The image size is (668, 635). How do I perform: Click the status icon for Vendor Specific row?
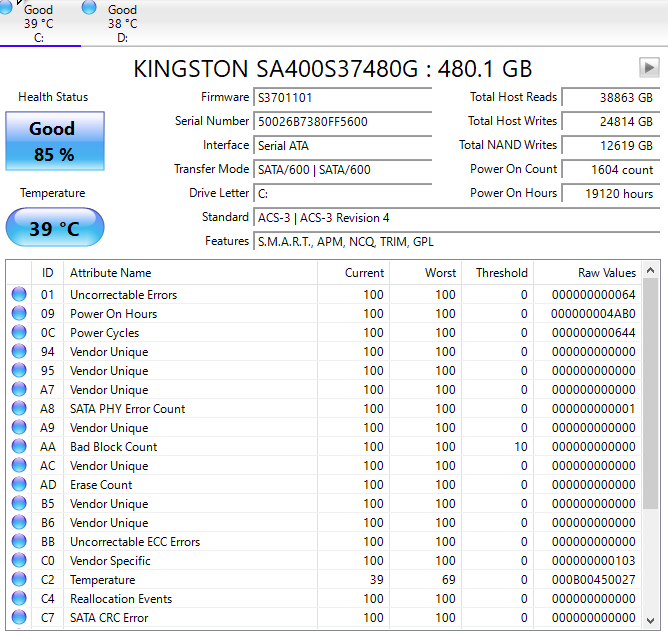coord(19,560)
